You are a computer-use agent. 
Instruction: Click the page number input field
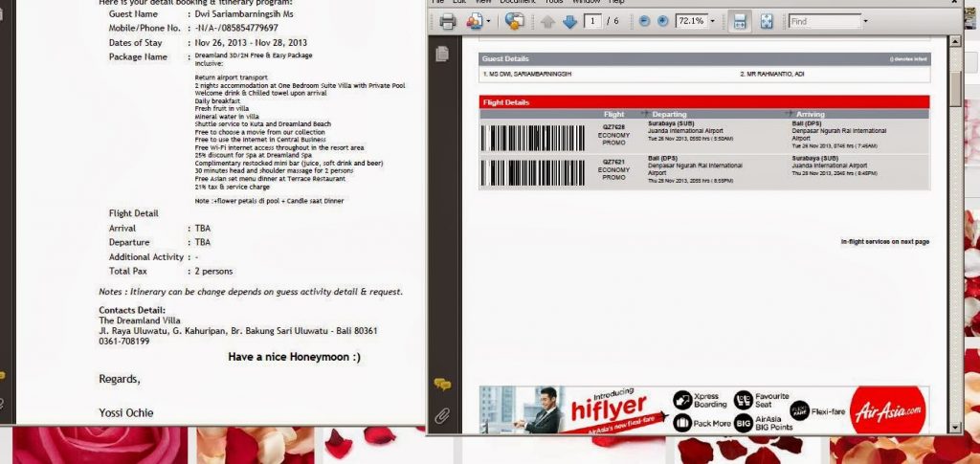pyautogui.click(x=594, y=21)
